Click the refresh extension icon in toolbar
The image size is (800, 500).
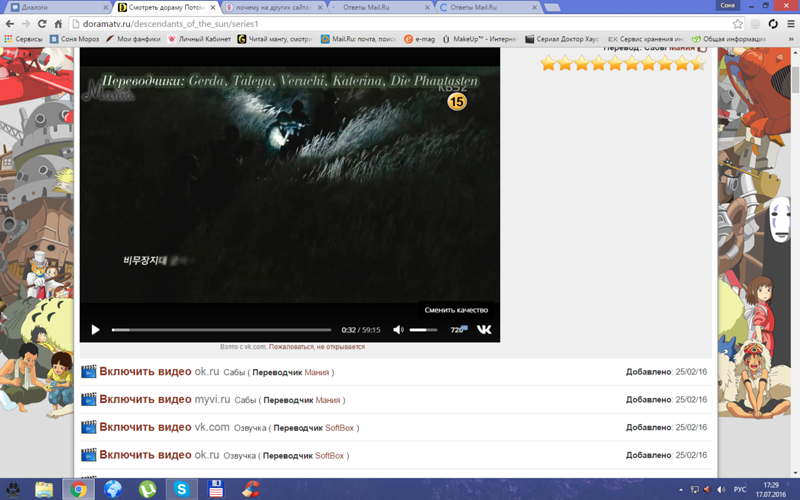[773, 24]
